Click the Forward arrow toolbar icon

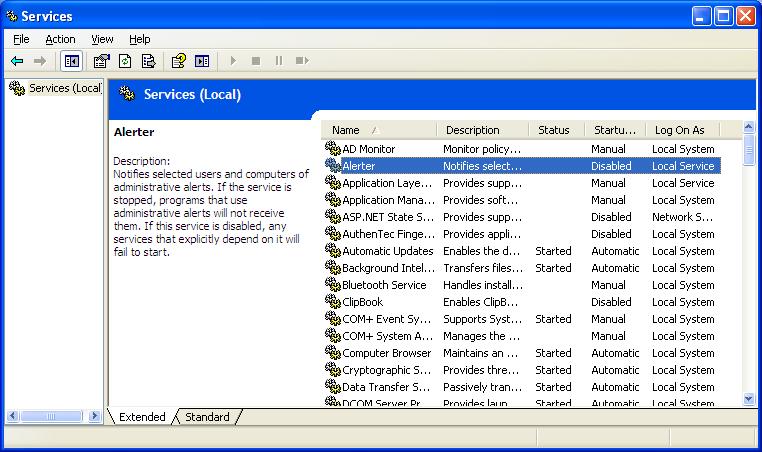(x=40, y=61)
